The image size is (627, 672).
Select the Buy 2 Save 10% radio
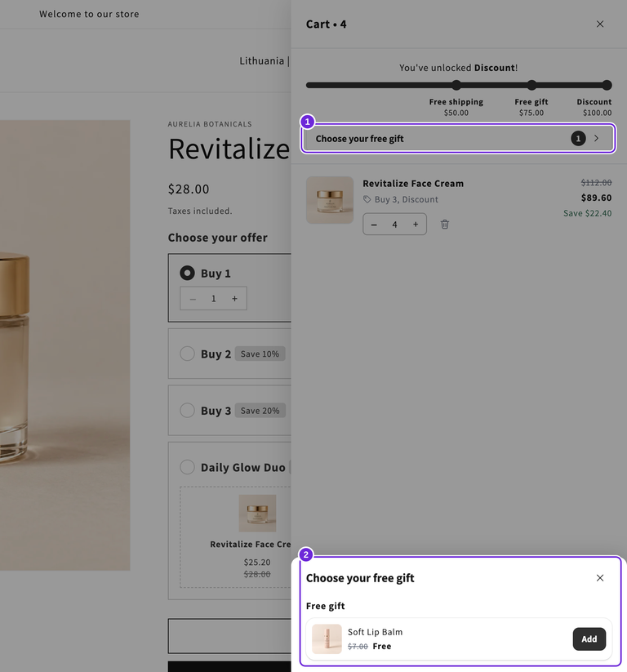(x=187, y=354)
